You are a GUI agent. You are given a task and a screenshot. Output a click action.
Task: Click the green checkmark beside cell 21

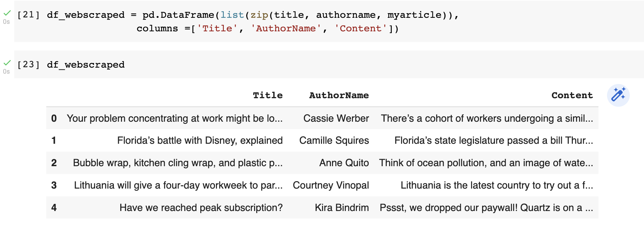click(7, 13)
